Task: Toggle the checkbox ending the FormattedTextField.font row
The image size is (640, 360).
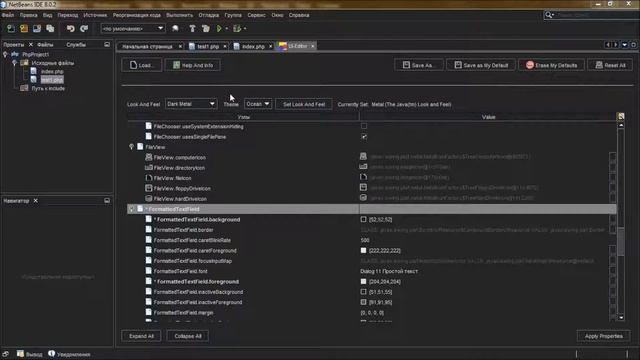Action: [x=613, y=271]
